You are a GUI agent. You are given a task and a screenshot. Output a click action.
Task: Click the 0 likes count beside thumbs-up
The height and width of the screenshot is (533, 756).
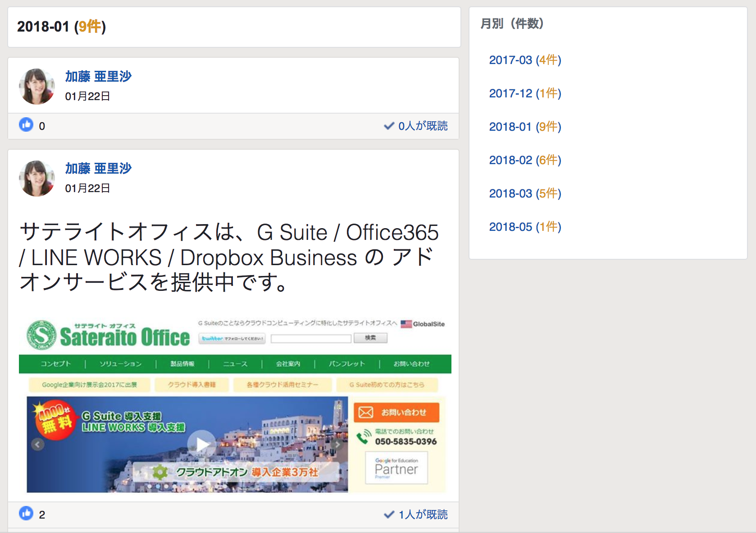(42, 126)
